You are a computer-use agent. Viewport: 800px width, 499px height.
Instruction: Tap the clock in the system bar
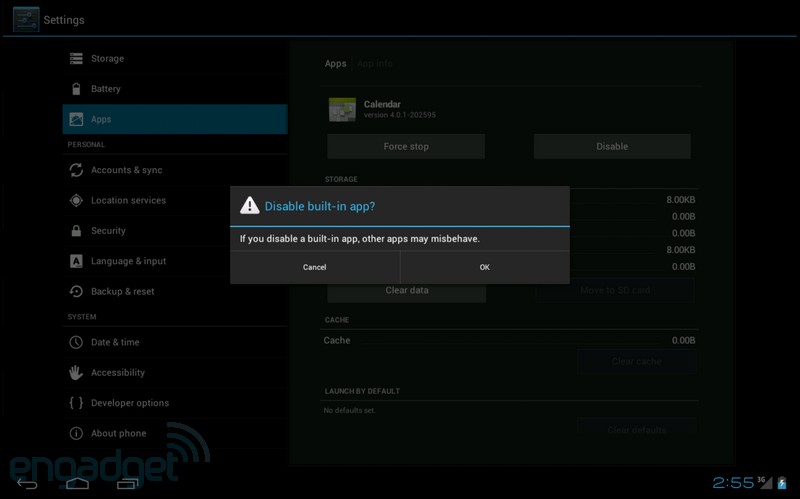coord(732,483)
